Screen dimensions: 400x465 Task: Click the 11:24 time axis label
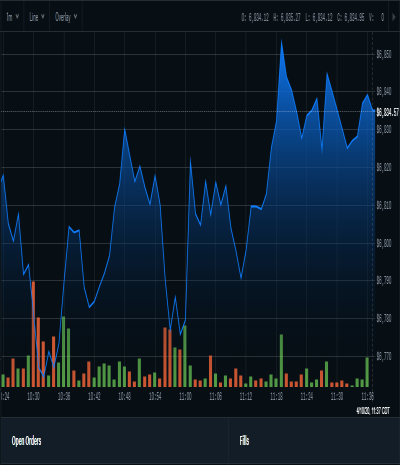(x=307, y=396)
